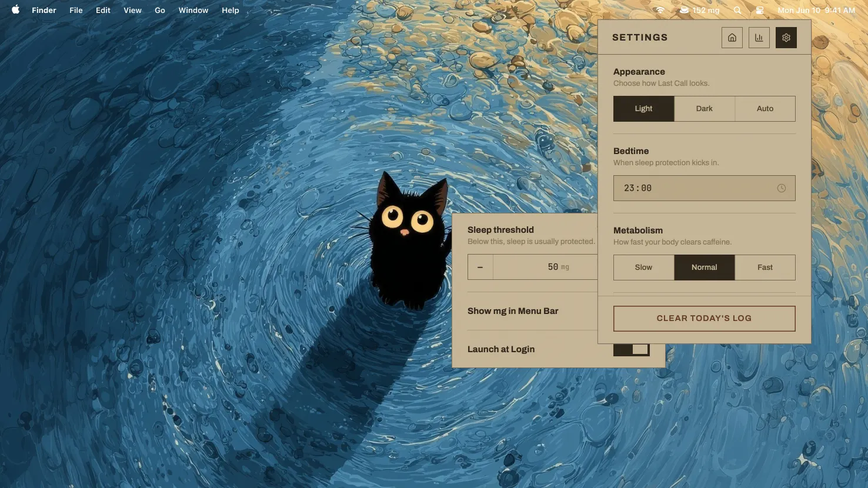Decrease sleep threshold with minus button
The width and height of the screenshot is (868, 488).
(x=480, y=267)
